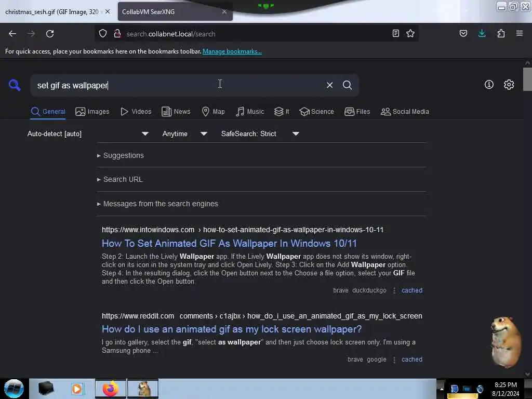Open How To Set Animated GIF As Wallpaper result

coord(229,243)
